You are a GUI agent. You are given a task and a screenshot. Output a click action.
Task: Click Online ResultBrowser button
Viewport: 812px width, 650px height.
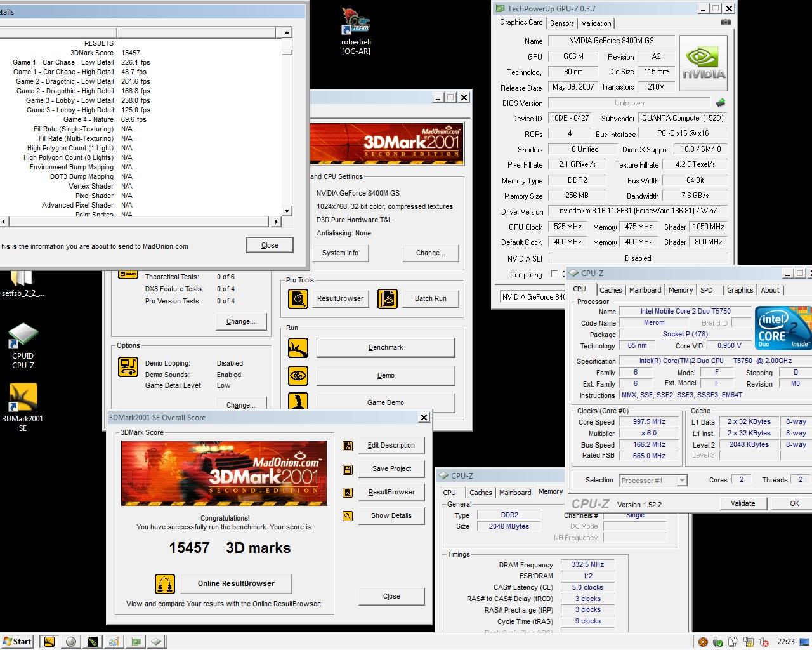tap(236, 583)
